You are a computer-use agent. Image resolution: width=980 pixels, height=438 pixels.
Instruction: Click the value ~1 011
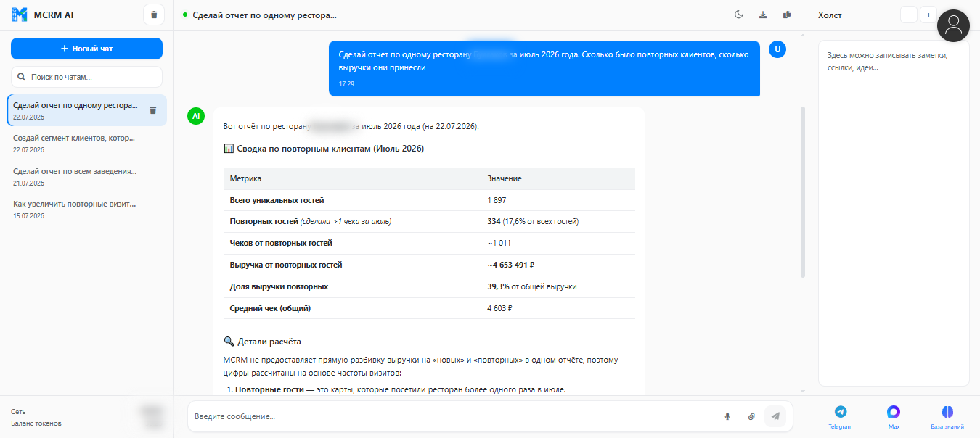click(x=499, y=243)
